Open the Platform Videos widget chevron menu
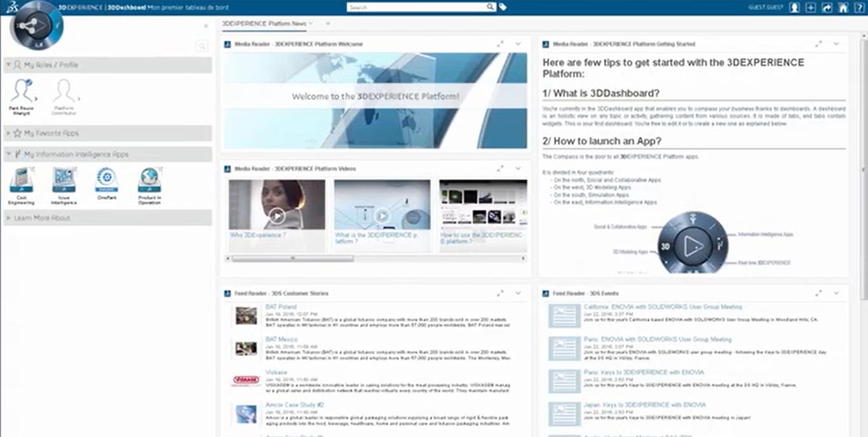This screenshot has width=868, height=437. pyautogui.click(x=518, y=168)
